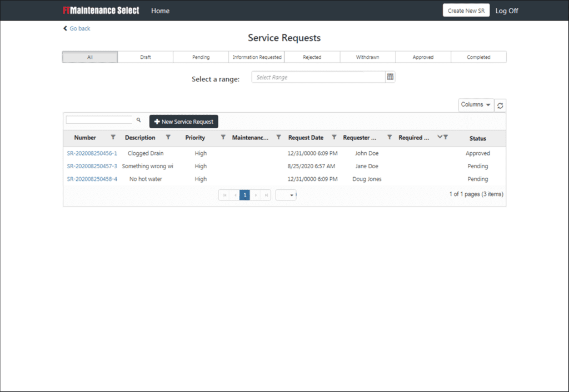
Task: Select the Doug Jones requester cell
Action: (x=367, y=179)
